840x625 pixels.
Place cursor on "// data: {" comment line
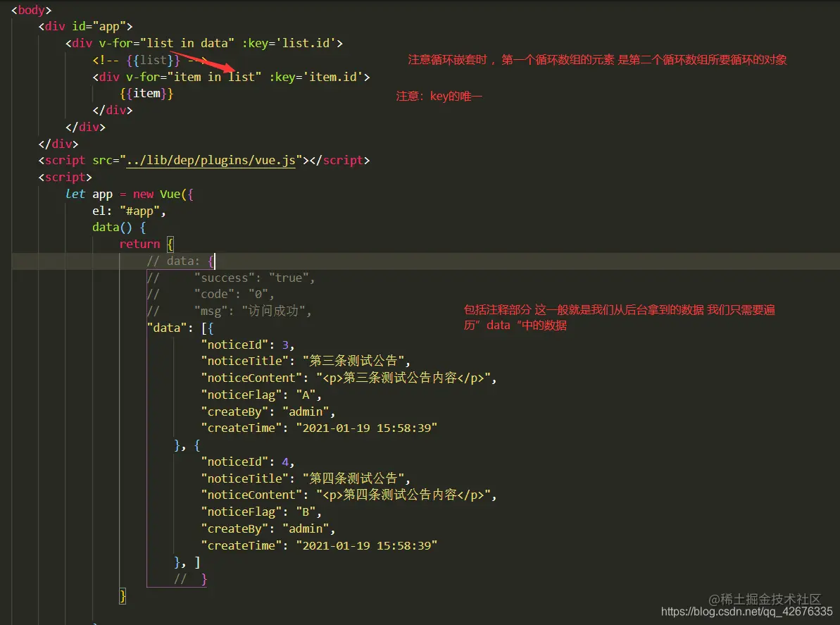(180, 261)
